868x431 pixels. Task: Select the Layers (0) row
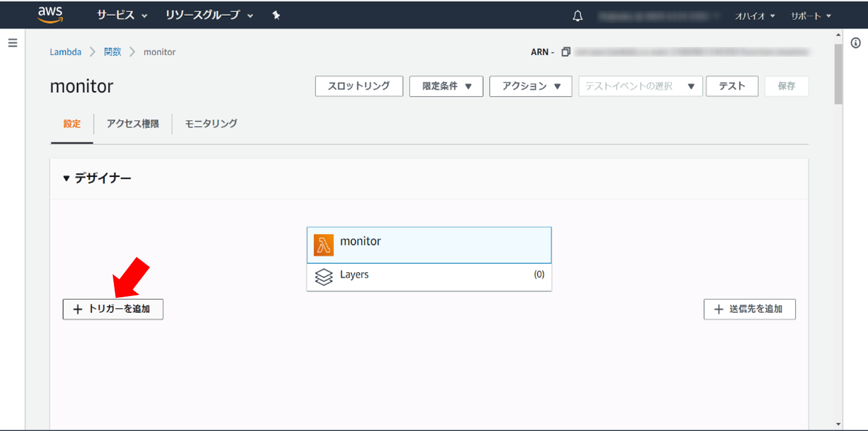coord(429,277)
